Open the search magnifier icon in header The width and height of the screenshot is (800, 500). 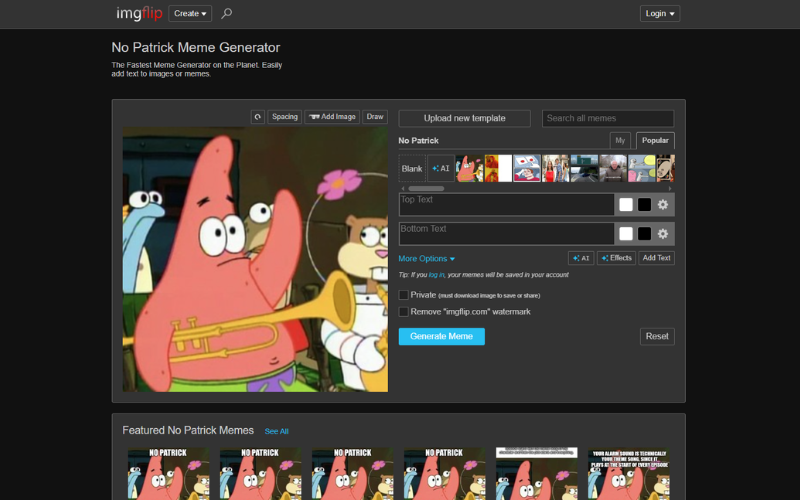point(227,13)
